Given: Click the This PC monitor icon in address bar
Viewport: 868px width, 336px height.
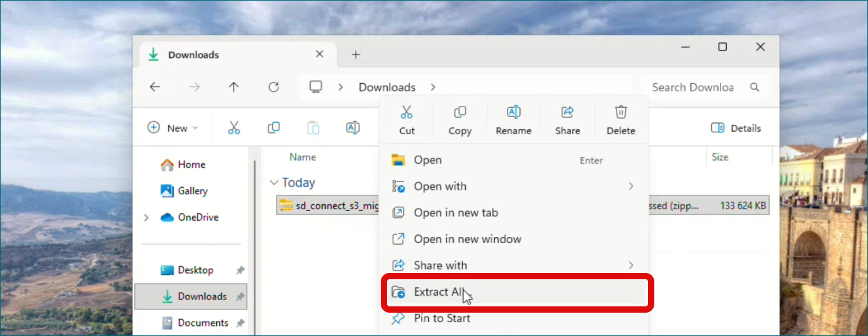Looking at the screenshot, I should pyautogui.click(x=316, y=87).
